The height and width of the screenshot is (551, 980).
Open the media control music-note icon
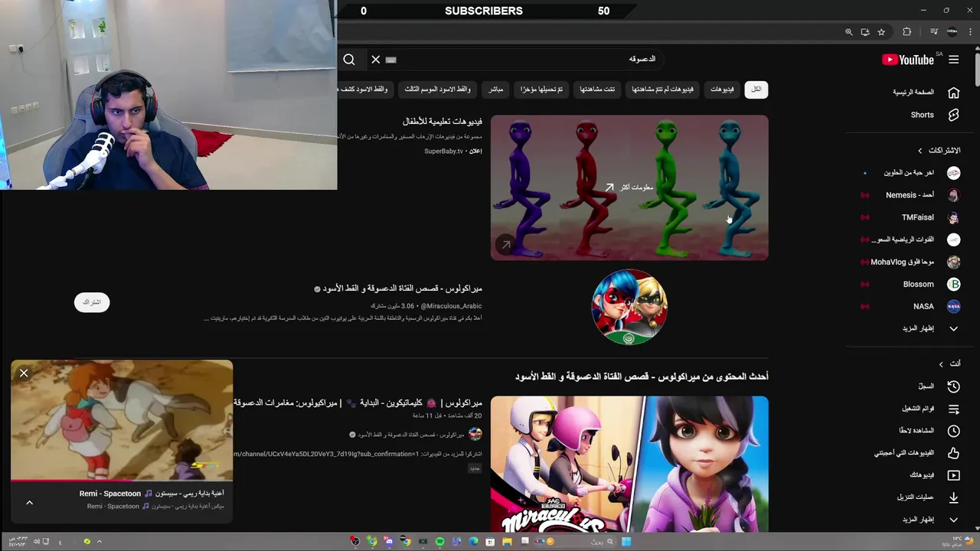point(934,32)
